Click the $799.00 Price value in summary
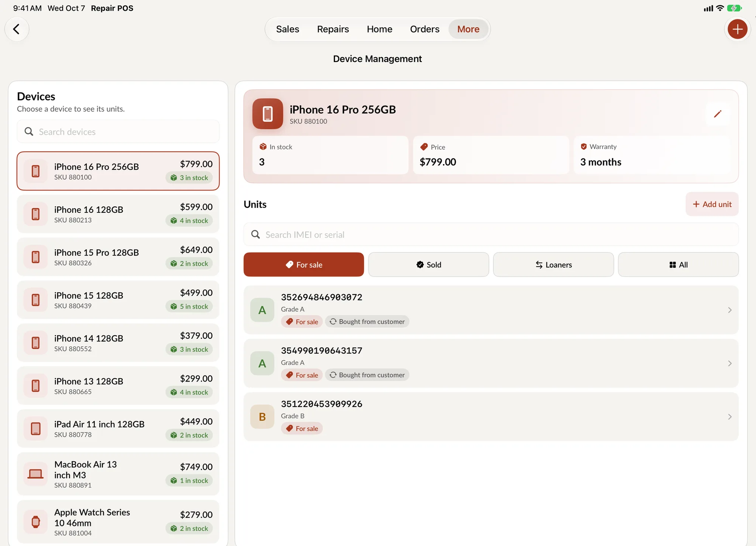This screenshot has height=546, width=756. point(438,162)
